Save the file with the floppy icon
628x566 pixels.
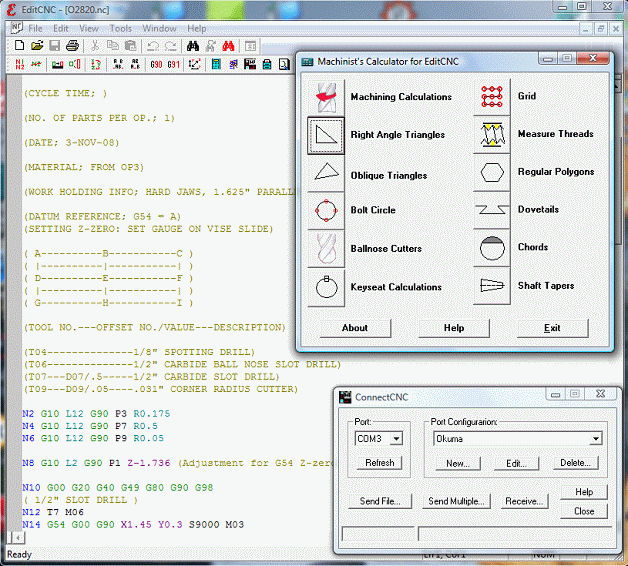click(54, 46)
